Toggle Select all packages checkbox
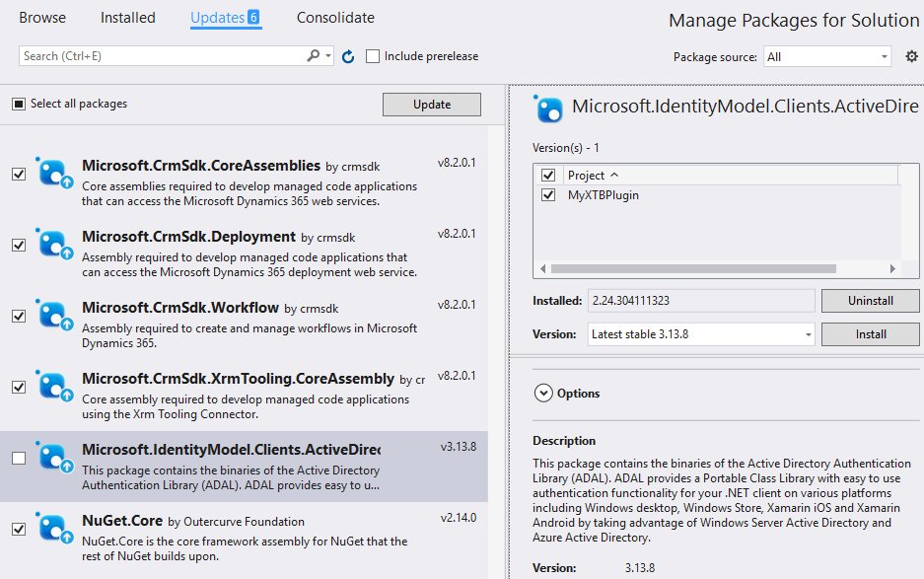924x579 pixels. tap(19, 105)
